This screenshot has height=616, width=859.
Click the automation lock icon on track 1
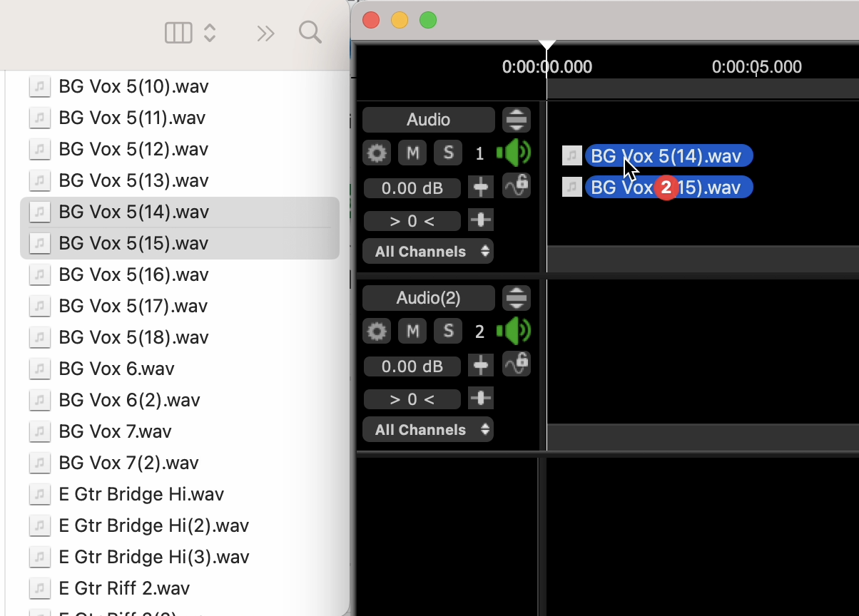(516, 185)
